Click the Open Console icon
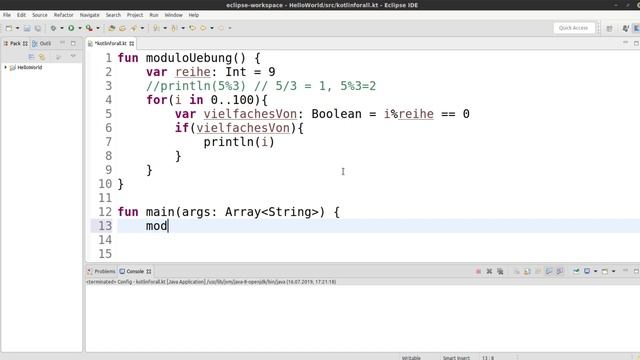640x360 pixels. click(605, 271)
